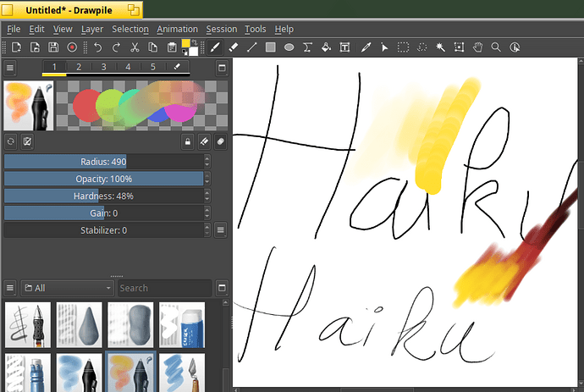Image resolution: width=584 pixels, height=392 pixels.
Task: Select the Color picker eyedropper tool
Action: point(366,47)
